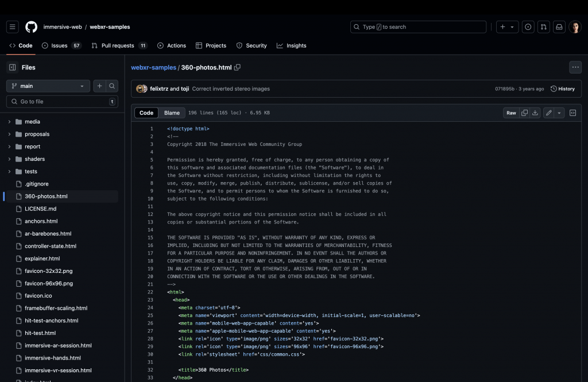The width and height of the screenshot is (588, 382).
Task: Click the GitHub logo icon
Action: coord(31,27)
